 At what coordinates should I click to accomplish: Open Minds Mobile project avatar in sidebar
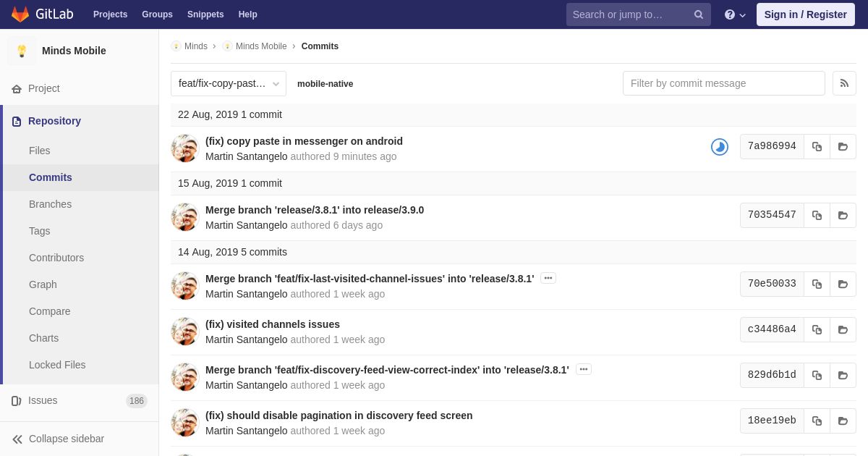click(x=22, y=51)
